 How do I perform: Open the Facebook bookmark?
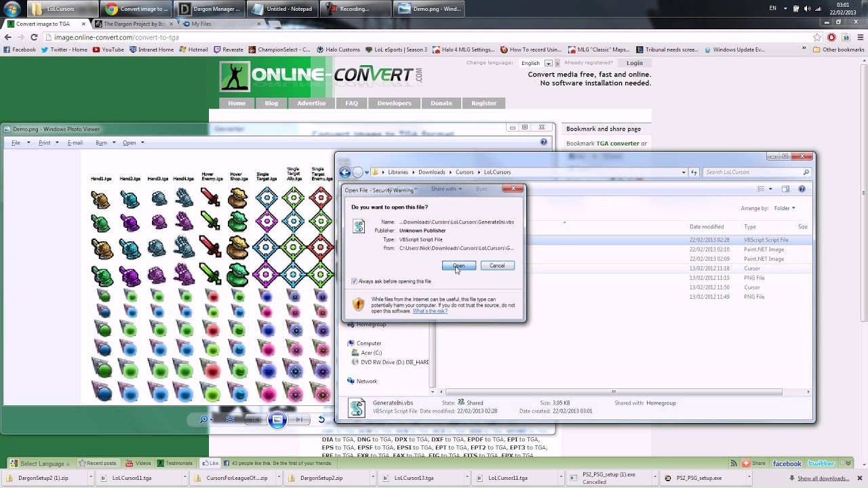(20, 49)
